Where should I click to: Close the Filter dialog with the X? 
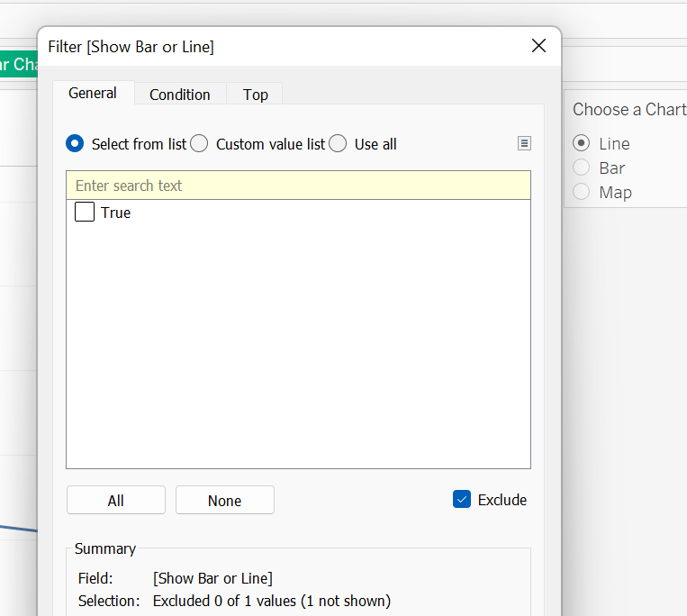(538, 46)
